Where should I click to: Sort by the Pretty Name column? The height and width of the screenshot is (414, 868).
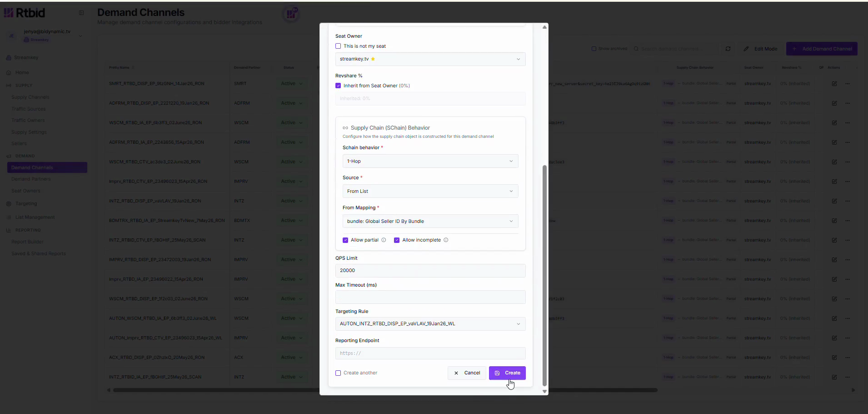[x=121, y=68]
